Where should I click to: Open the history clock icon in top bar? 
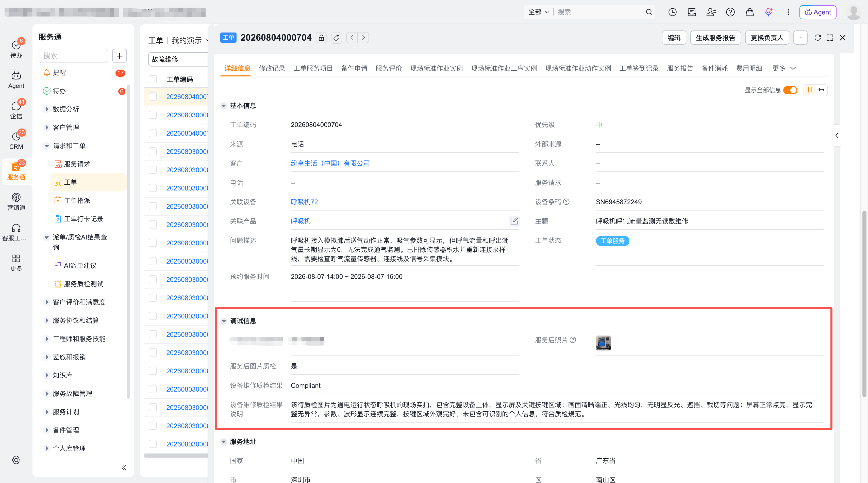(x=672, y=12)
